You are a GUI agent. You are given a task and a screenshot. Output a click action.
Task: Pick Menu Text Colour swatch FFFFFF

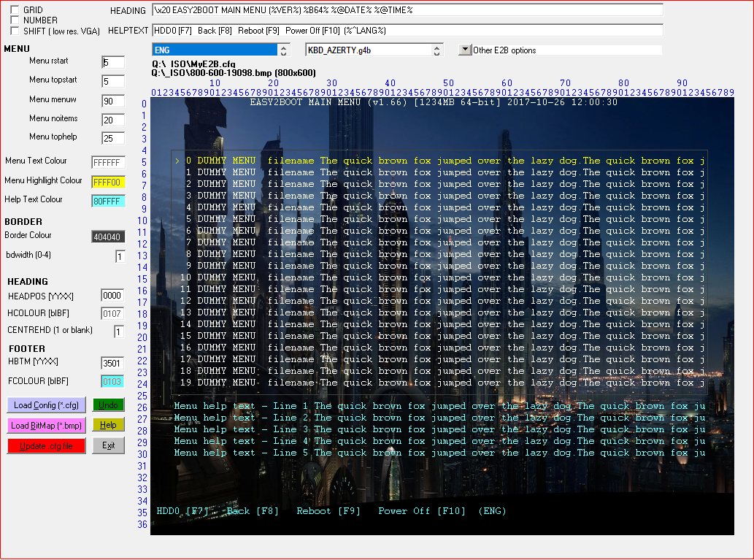coord(108,163)
